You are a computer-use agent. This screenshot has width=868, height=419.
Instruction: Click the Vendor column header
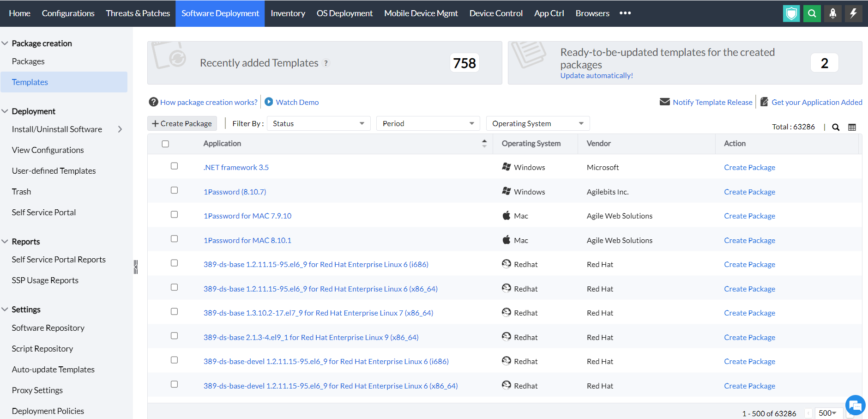click(x=598, y=144)
